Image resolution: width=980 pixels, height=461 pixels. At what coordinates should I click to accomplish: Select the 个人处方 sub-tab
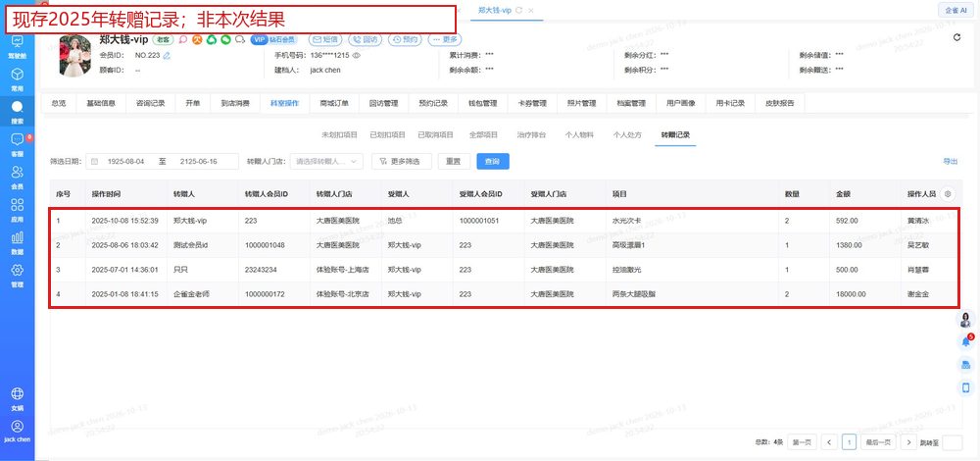click(x=627, y=135)
